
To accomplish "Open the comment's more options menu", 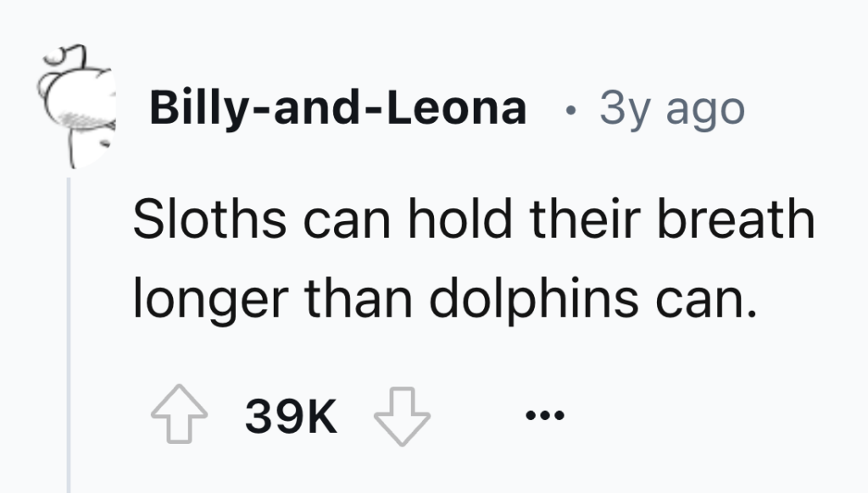I will [545, 415].
